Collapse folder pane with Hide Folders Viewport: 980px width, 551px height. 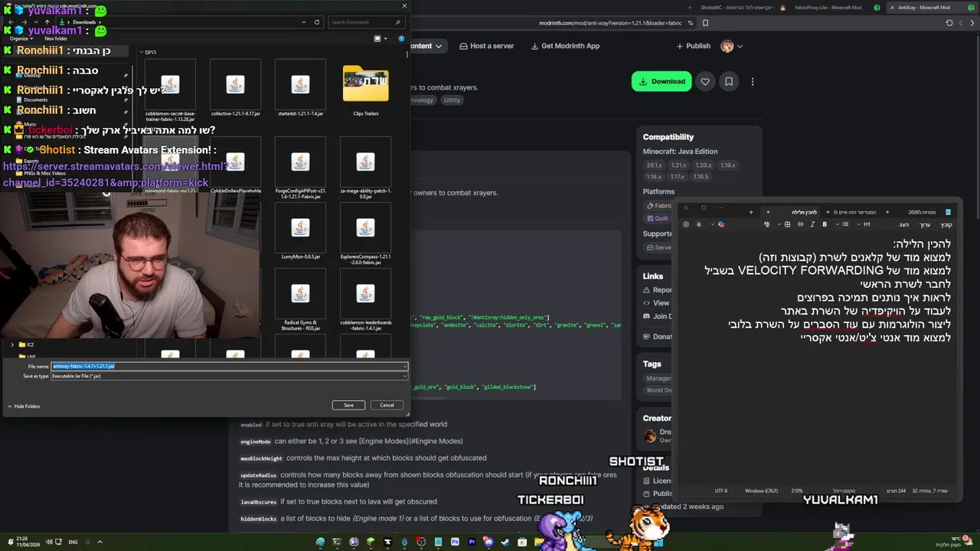click(x=24, y=406)
